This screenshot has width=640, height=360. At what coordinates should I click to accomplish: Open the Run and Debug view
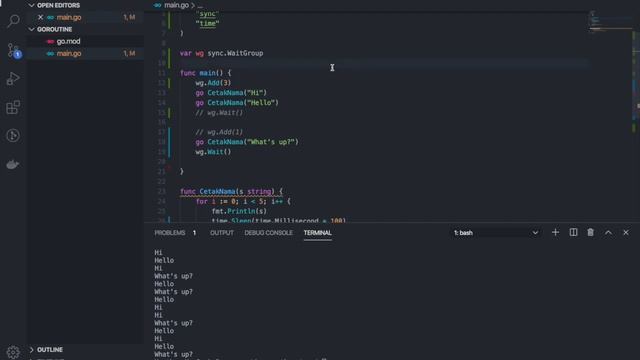13,79
